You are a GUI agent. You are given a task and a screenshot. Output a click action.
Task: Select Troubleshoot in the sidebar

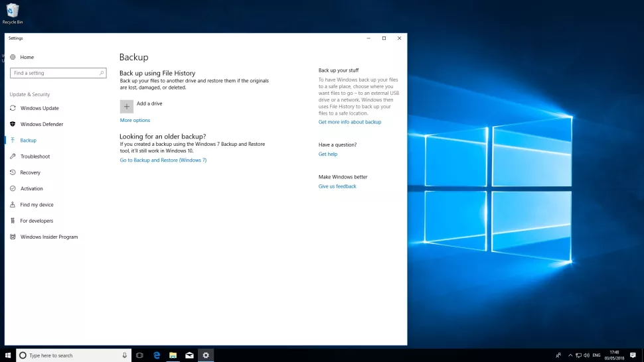(x=35, y=156)
